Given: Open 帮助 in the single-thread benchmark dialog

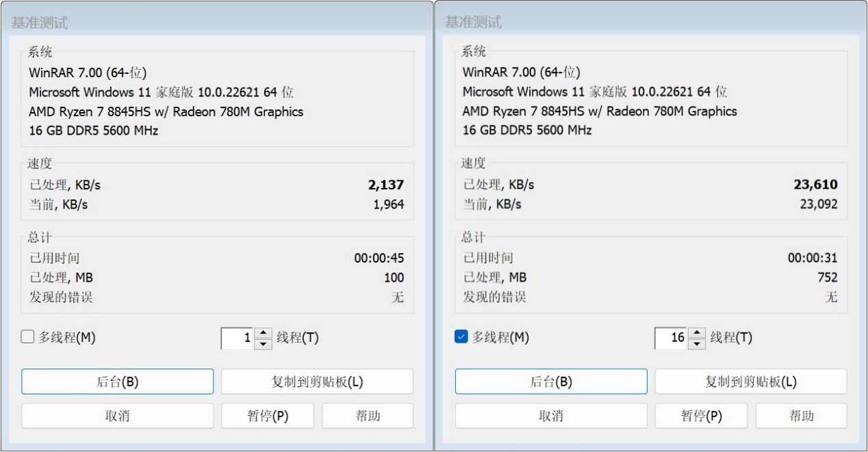Looking at the screenshot, I should click(368, 416).
